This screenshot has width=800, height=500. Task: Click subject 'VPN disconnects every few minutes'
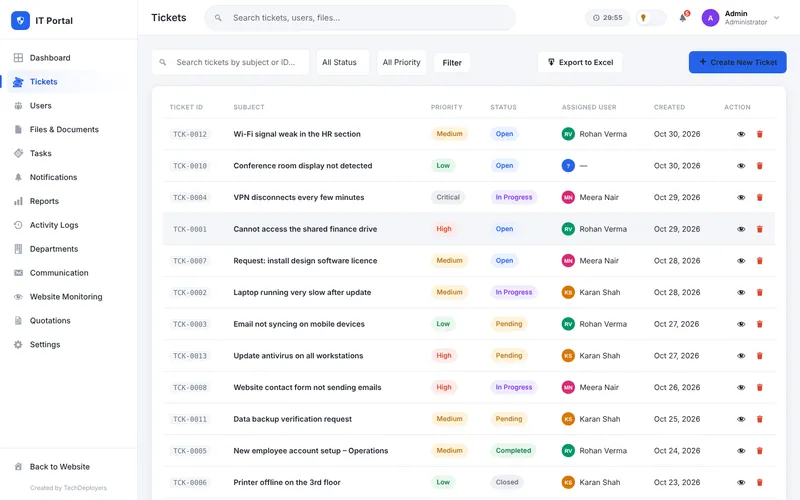click(298, 197)
